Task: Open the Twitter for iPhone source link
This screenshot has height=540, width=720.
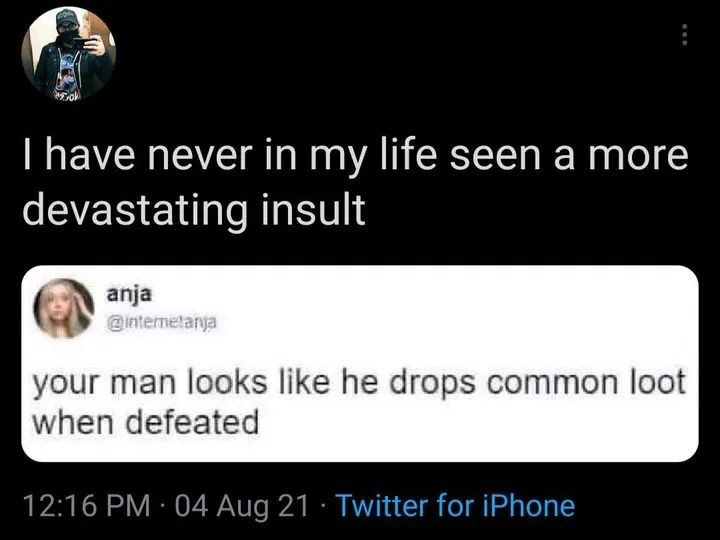Action: pyautogui.click(x=456, y=504)
